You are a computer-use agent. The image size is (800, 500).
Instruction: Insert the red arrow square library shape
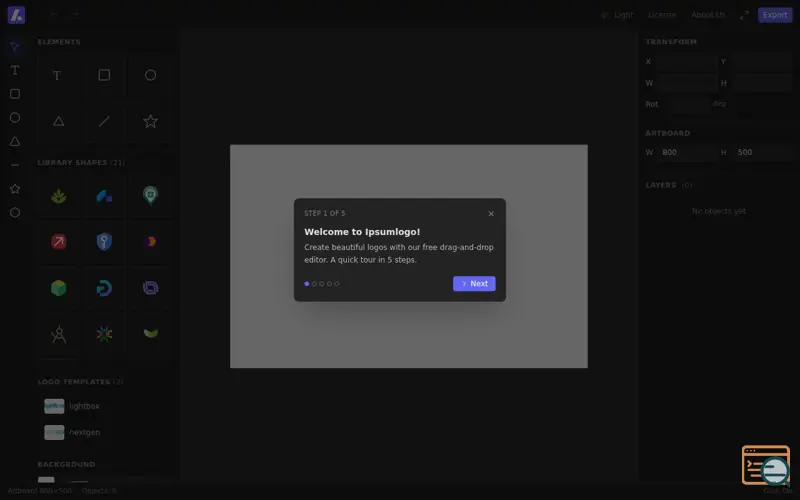coord(58,242)
